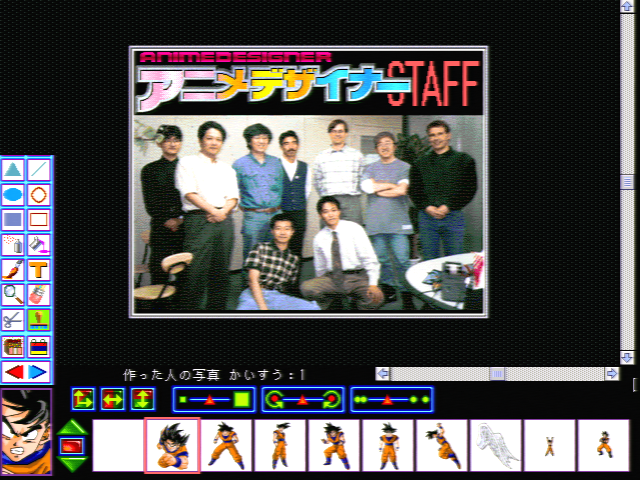Click the horizontal scrollbar thumb
Viewport: 640px width, 480px height.
tap(497, 373)
